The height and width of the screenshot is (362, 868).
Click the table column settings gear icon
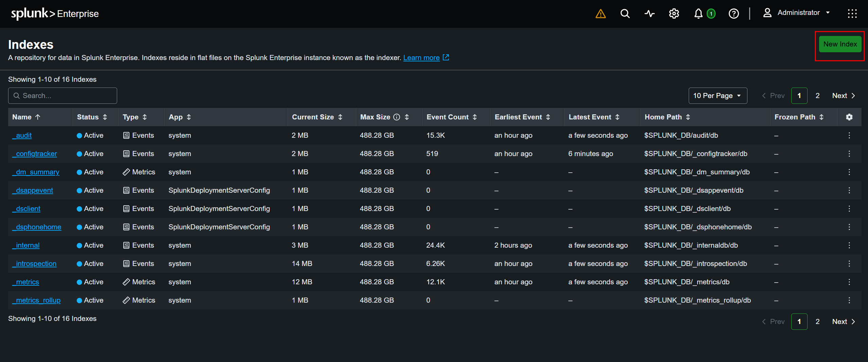(849, 117)
